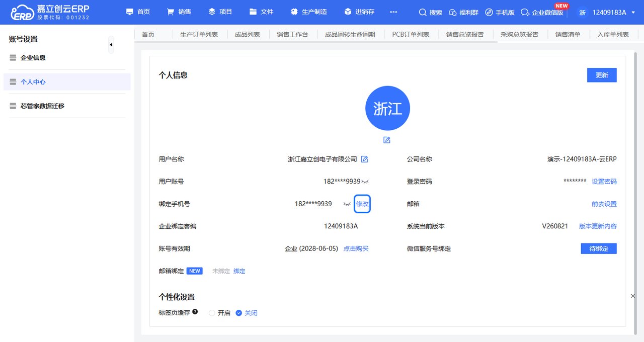Switch to the 销售总览报告 tab
Screen dimensions: 644x342
coord(465,35)
